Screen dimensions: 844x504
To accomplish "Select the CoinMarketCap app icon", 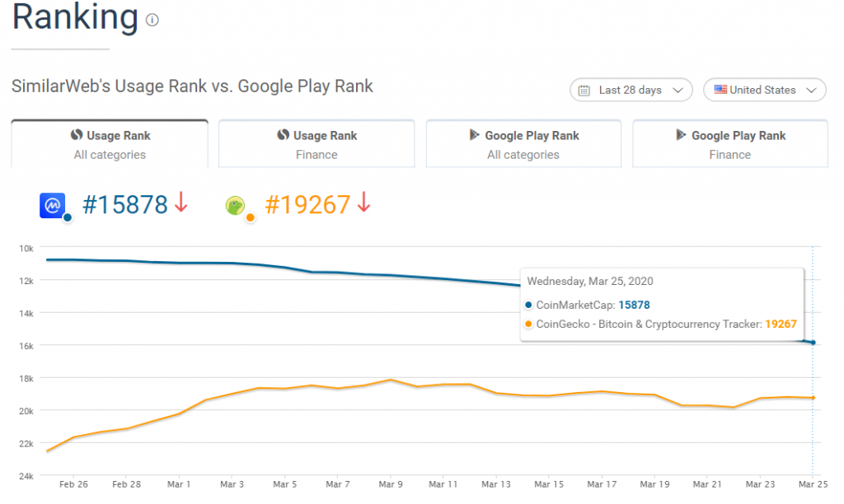I will coord(52,204).
